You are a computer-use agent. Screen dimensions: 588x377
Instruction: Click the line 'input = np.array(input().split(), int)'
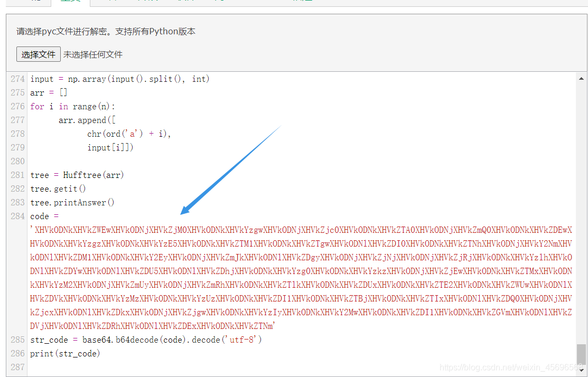119,79
